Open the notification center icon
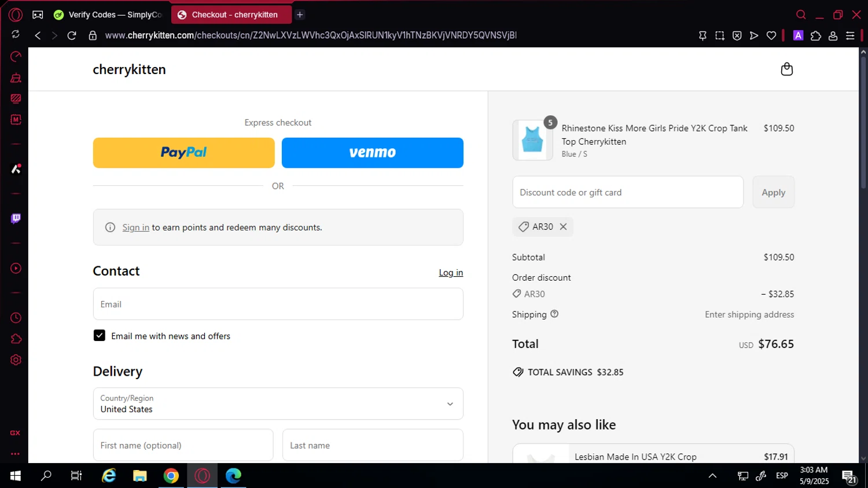The width and height of the screenshot is (868, 488). coord(849,477)
